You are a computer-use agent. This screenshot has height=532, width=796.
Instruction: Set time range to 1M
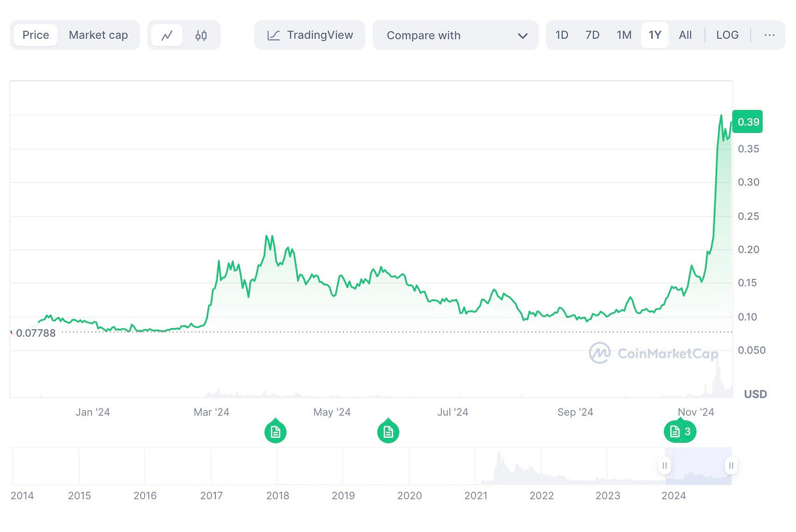[x=624, y=35]
